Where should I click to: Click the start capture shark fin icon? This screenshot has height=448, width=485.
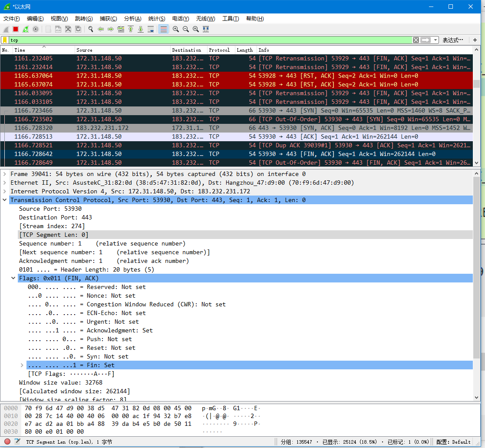[x=6, y=29]
